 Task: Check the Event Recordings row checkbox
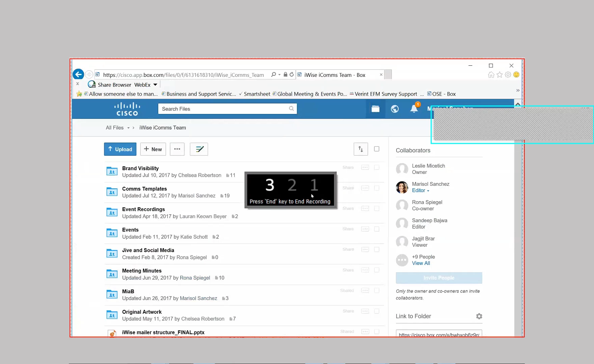coord(377,209)
